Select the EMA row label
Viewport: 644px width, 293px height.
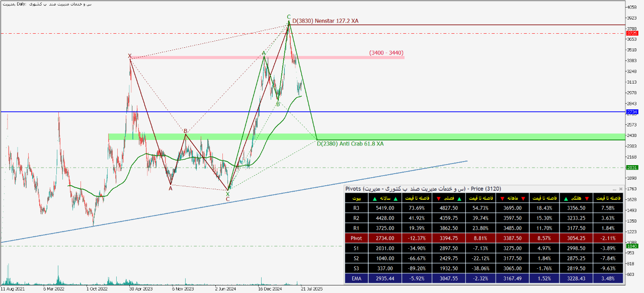pyautogui.click(x=356, y=277)
